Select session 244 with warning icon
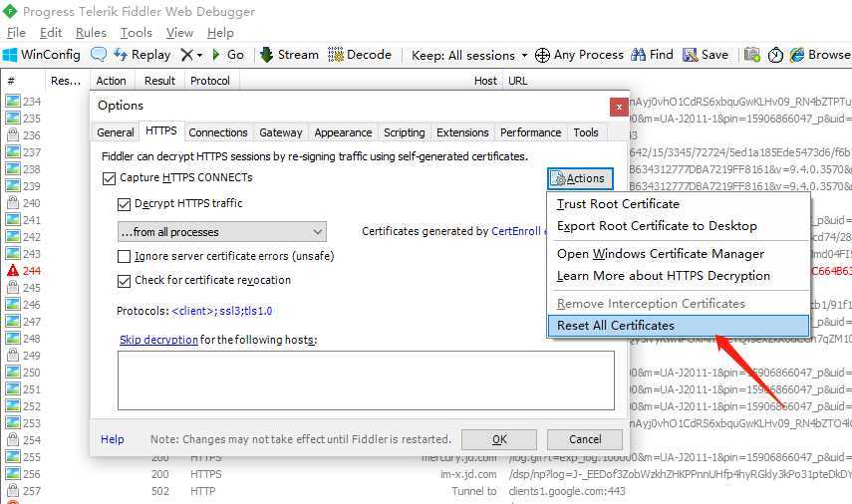Image resolution: width=852 pixels, height=504 pixels. tap(23, 271)
